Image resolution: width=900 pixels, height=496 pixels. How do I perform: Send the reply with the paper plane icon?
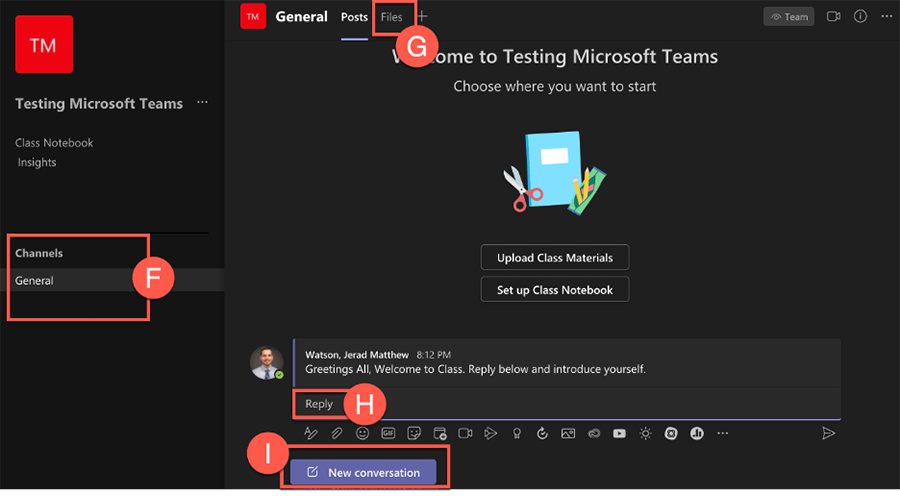[828, 433]
